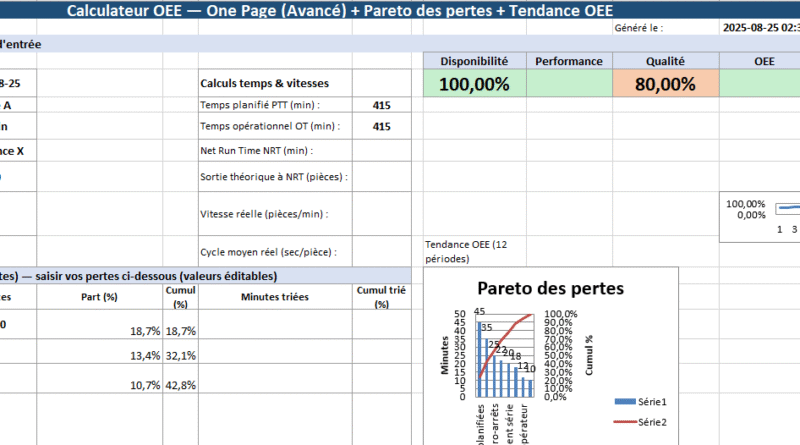
Task: Click 'Sortie théorique à NRT (pièces) :' label
Action: (x=274, y=177)
